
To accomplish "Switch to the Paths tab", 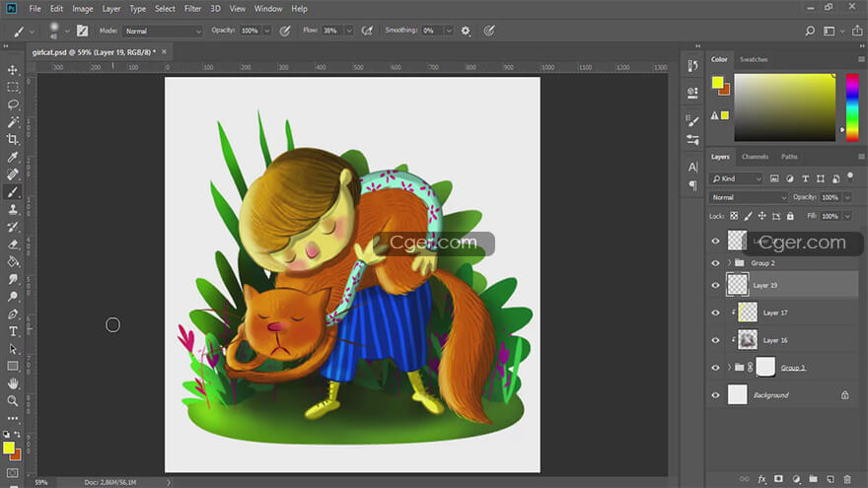I will (x=789, y=157).
